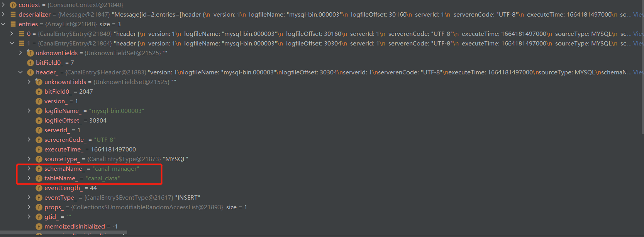Collapse the entries node
Image resolution: width=644 pixels, height=237 pixels.
click(3, 24)
